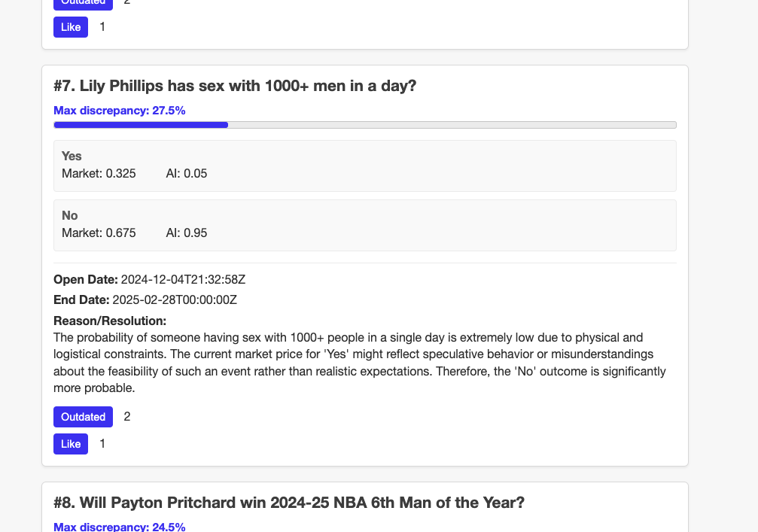Screen dimensions: 758x532
Task: Click the AI: 0.95 prediction value
Action: pos(187,233)
